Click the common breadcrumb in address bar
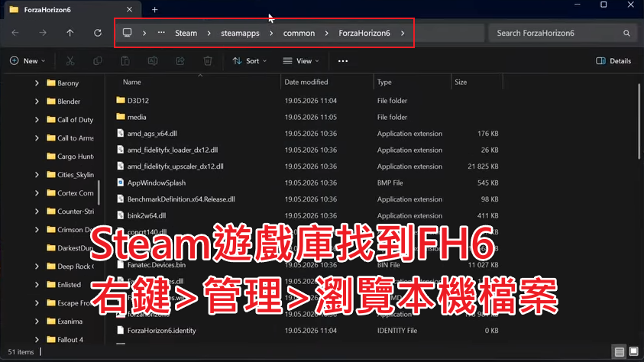Image resolution: width=644 pixels, height=362 pixels. coord(299,34)
